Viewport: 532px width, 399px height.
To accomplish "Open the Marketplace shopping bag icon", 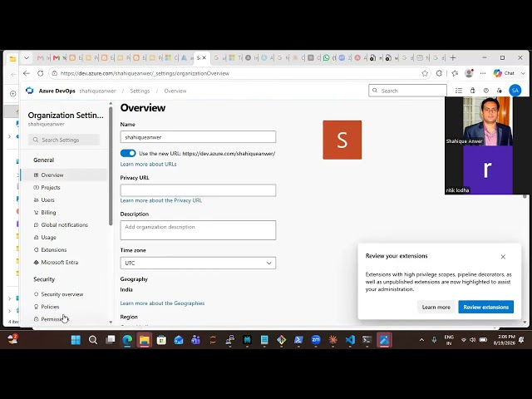I will (x=473, y=91).
